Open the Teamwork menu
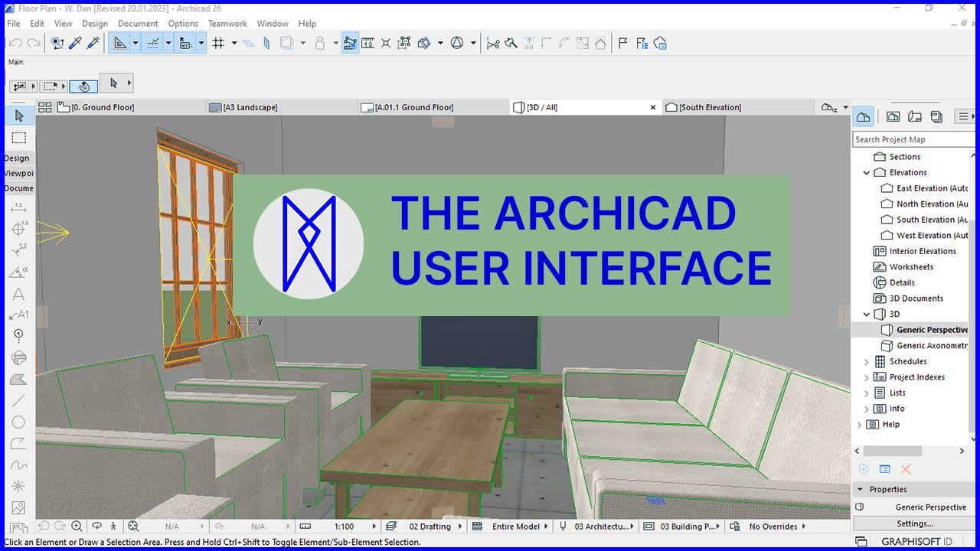 click(x=227, y=24)
